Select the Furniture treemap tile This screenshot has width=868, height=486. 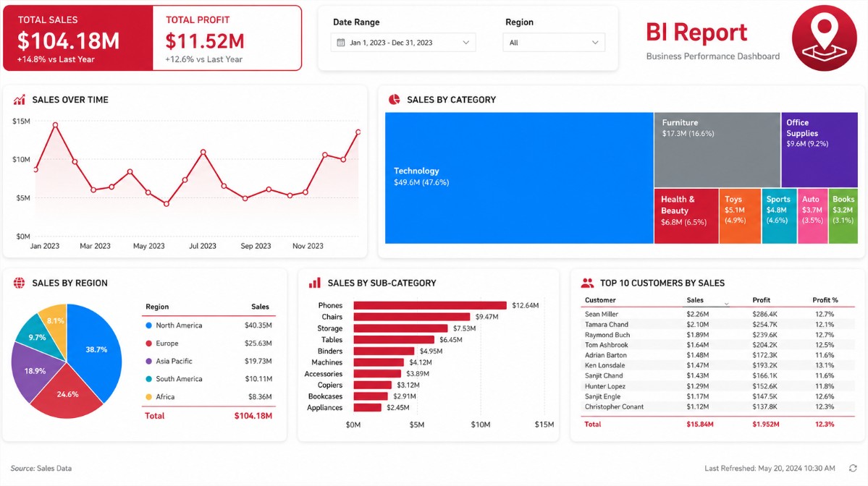coord(717,150)
